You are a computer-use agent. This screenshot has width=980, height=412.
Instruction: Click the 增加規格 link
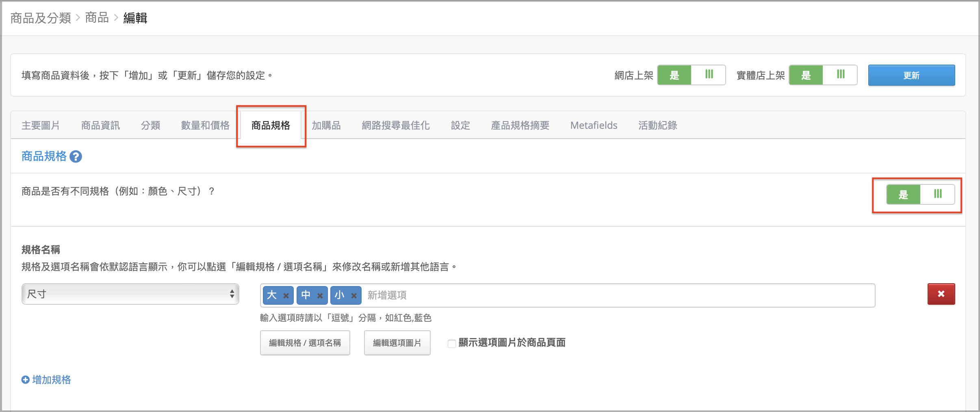click(x=51, y=379)
